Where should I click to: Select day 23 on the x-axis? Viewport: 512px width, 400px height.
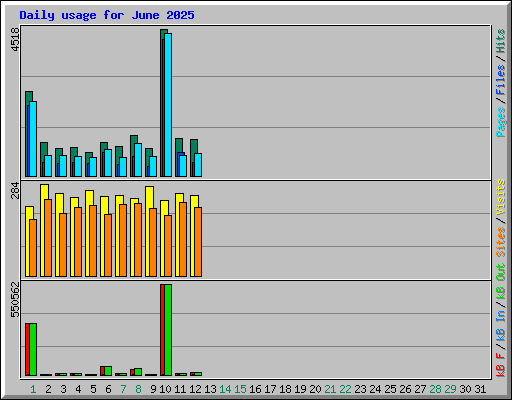[x=360, y=389]
